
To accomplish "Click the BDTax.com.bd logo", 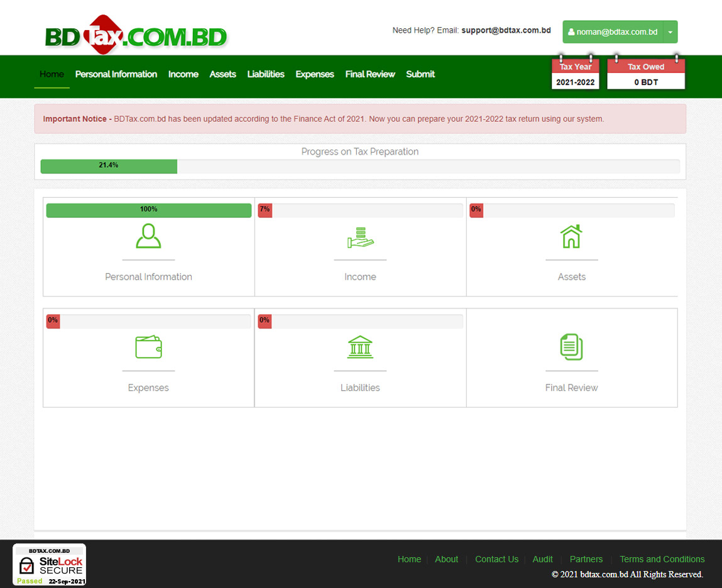I will pyautogui.click(x=136, y=35).
